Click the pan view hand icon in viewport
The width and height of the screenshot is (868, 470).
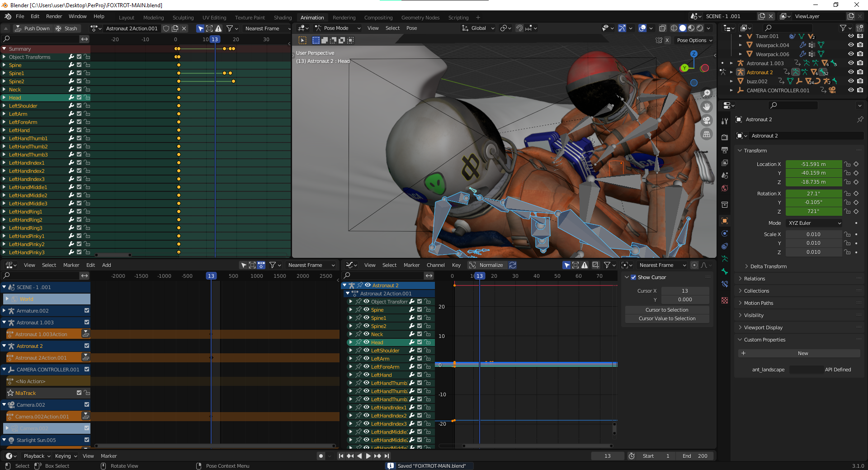coord(707,107)
